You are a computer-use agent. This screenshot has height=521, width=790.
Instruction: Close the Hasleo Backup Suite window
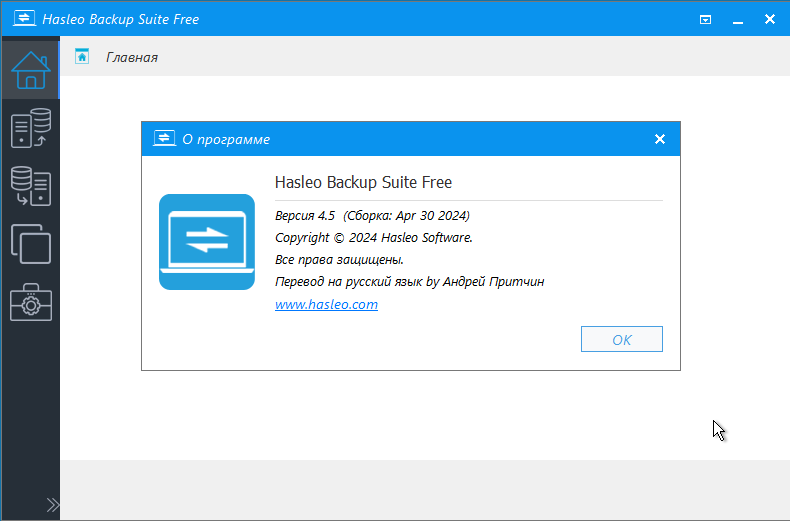(770, 19)
